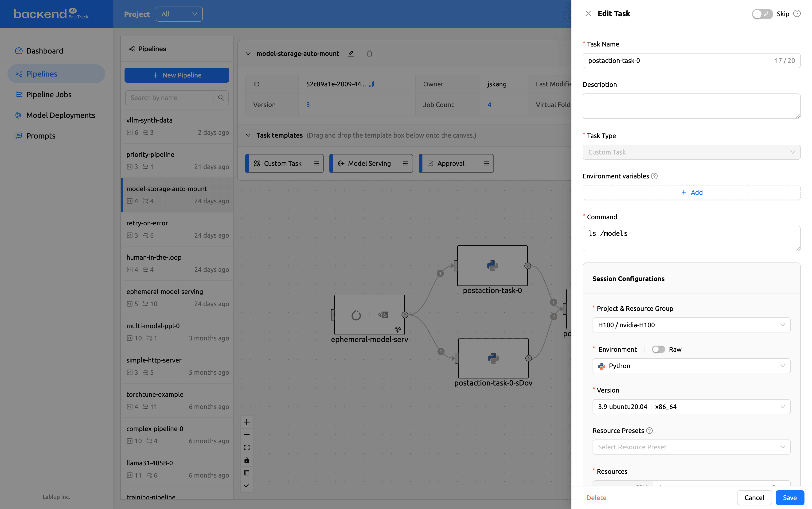Screen dimensions: 812x509
Task: Click the trash icon to delete pipeline
Action: coord(369,54)
